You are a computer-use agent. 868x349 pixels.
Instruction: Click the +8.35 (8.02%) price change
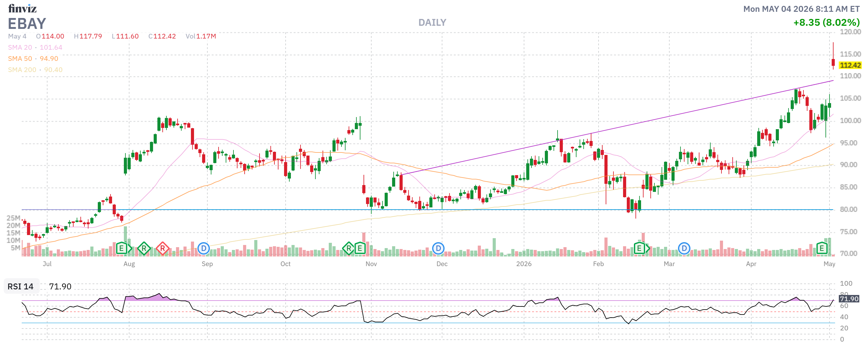826,23
